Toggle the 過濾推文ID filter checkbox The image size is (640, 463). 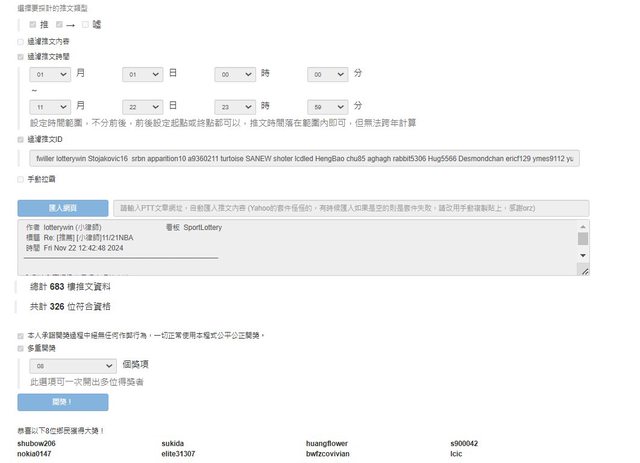[21, 139]
